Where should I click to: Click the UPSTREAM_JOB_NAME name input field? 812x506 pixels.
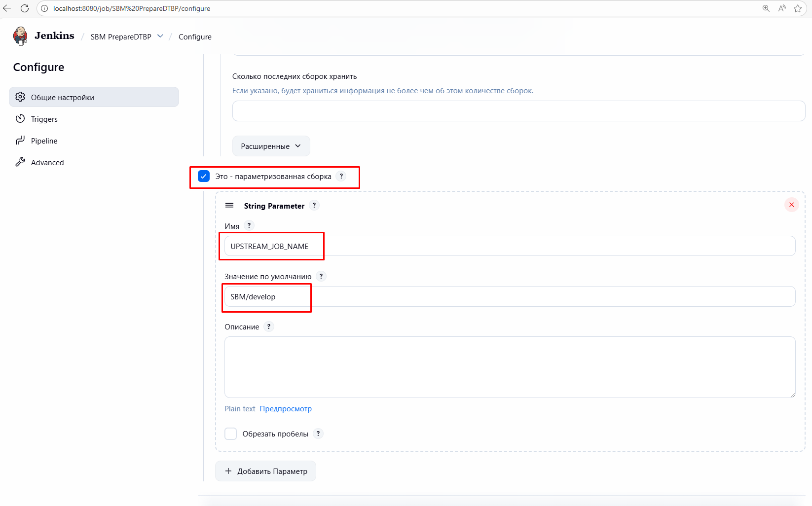click(x=509, y=246)
